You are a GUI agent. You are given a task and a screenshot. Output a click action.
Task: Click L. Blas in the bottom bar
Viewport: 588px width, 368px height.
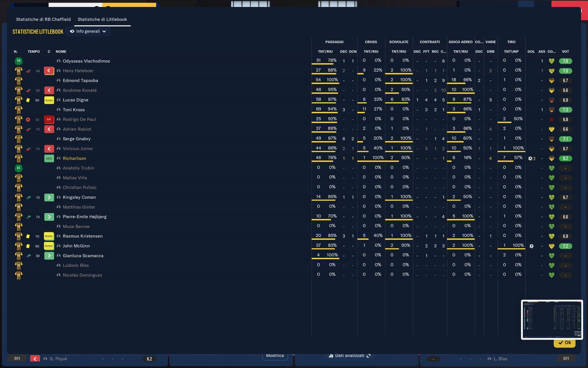(500, 359)
